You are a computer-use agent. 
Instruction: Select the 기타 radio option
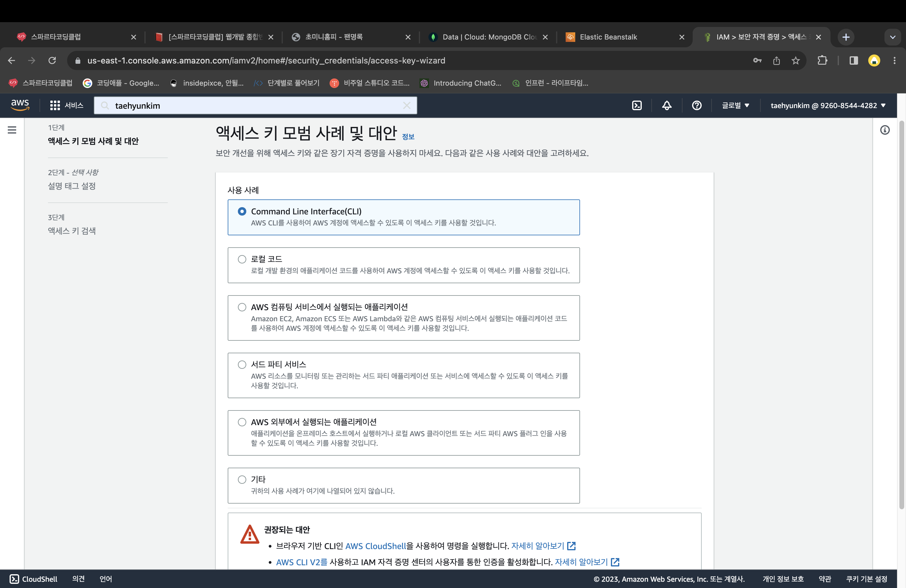[x=242, y=480]
